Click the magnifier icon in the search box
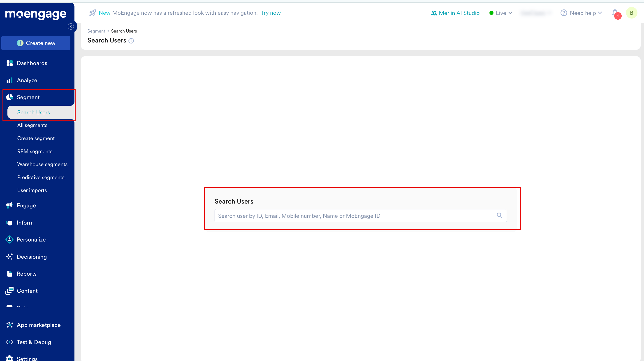The width and height of the screenshot is (644, 361). pos(499,215)
